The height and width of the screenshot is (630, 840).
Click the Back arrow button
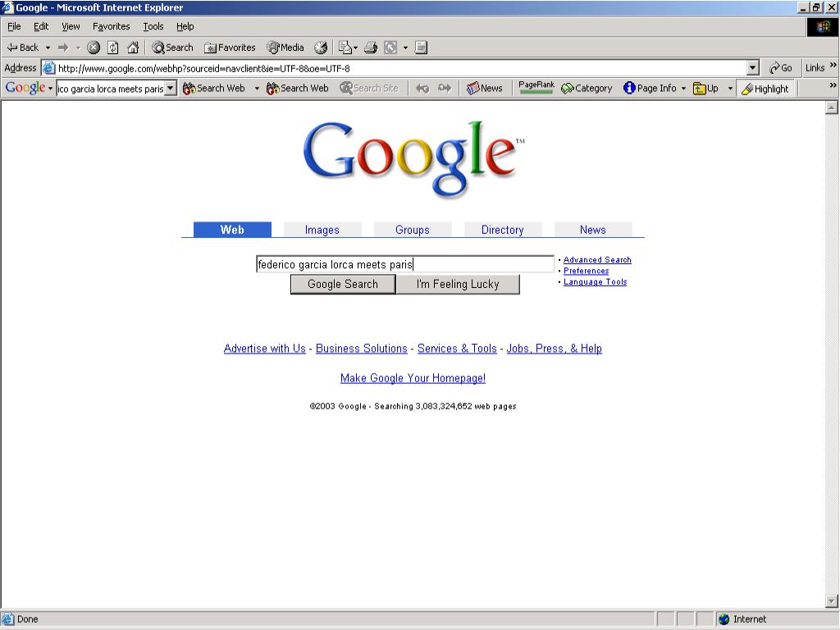(x=22, y=48)
